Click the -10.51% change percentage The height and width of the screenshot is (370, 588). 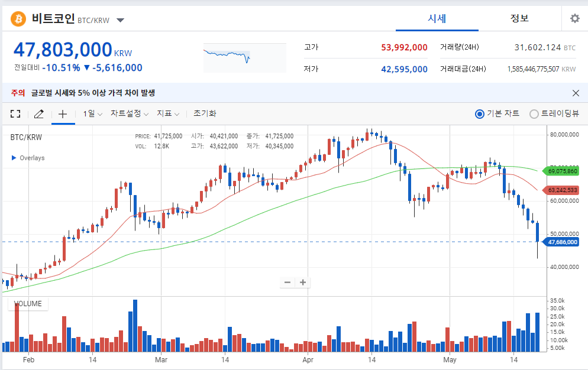coord(61,68)
